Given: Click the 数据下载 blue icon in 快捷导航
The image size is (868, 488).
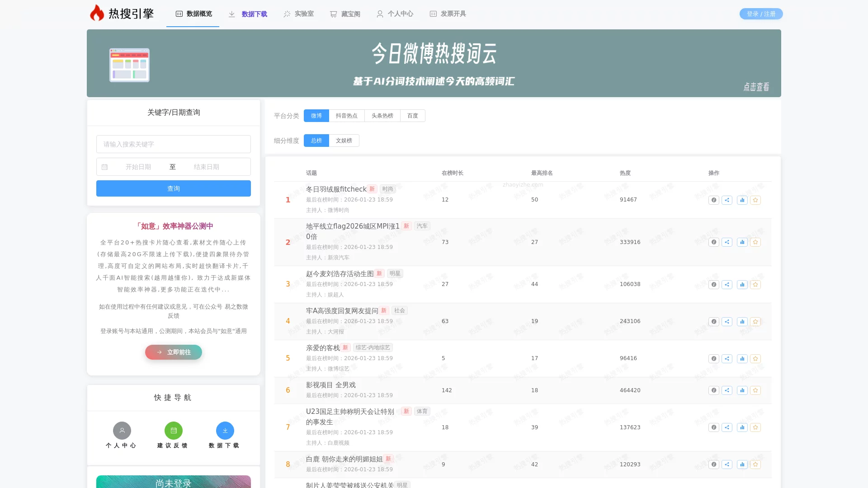Looking at the screenshot, I should [x=225, y=430].
